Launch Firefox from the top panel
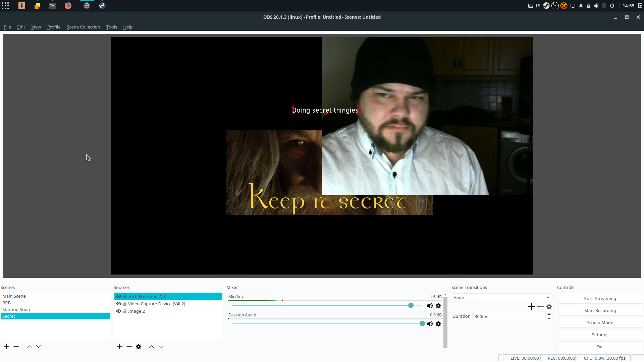Viewport: 644px width, 362px height. [x=68, y=6]
